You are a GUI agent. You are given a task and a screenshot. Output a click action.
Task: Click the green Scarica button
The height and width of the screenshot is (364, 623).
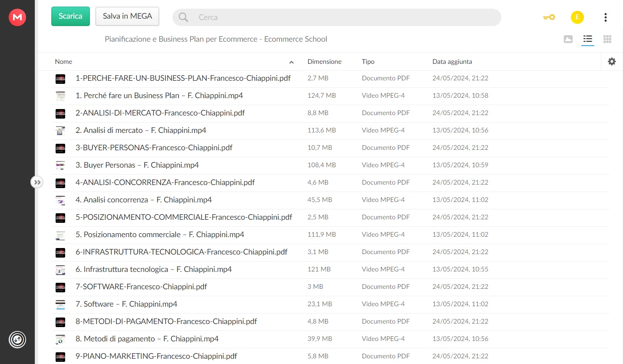click(x=70, y=16)
